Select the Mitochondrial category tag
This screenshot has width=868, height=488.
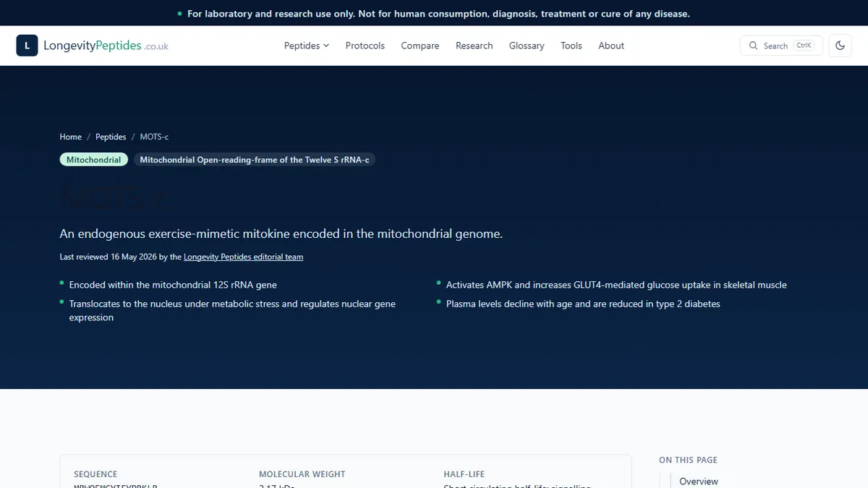pos(94,160)
